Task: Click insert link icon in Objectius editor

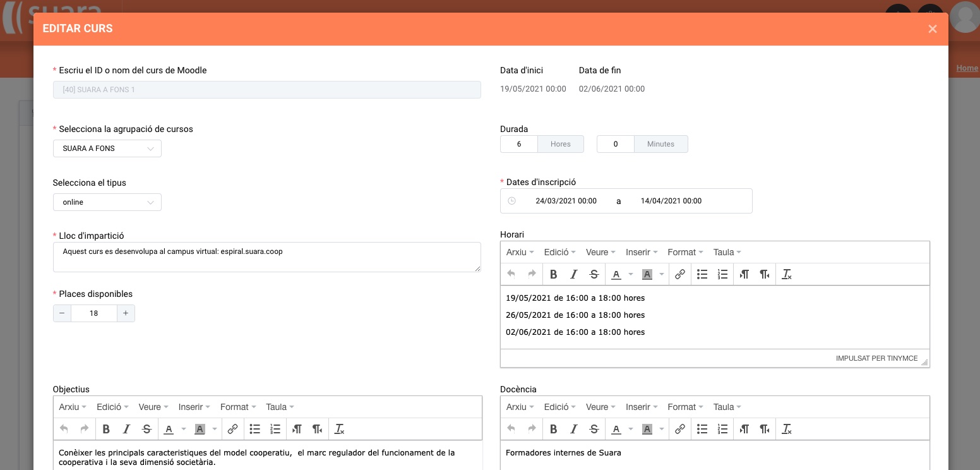Action: 232,429
